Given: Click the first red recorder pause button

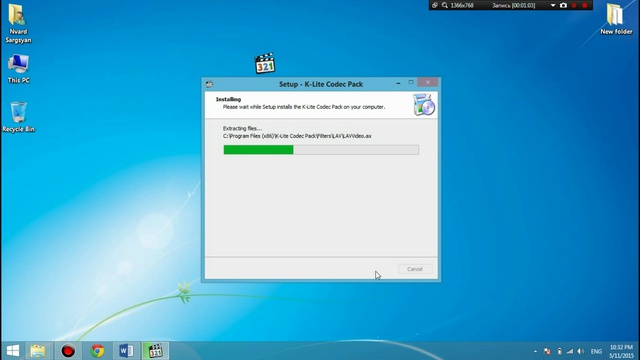Looking at the screenshot, I should tap(574, 5).
